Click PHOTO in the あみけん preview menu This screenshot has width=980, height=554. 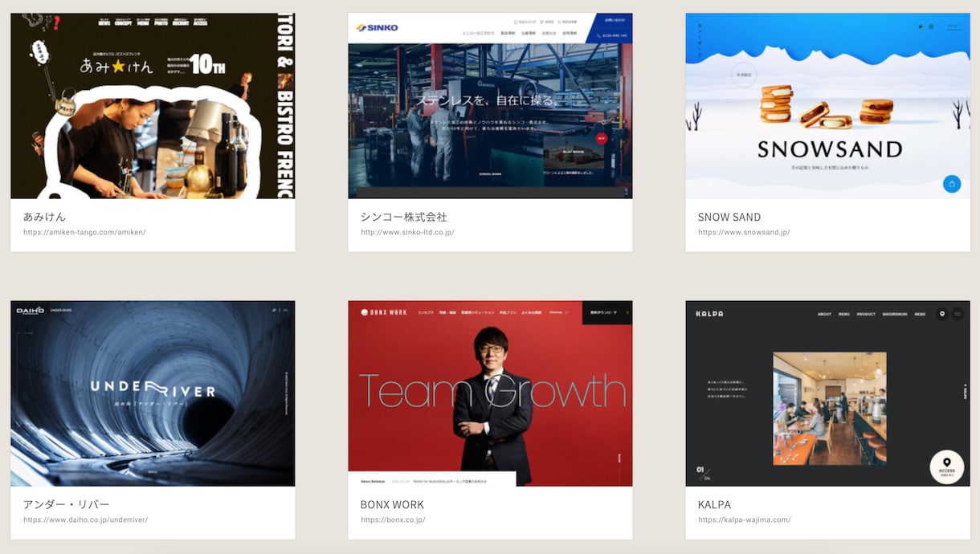click(161, 22)
